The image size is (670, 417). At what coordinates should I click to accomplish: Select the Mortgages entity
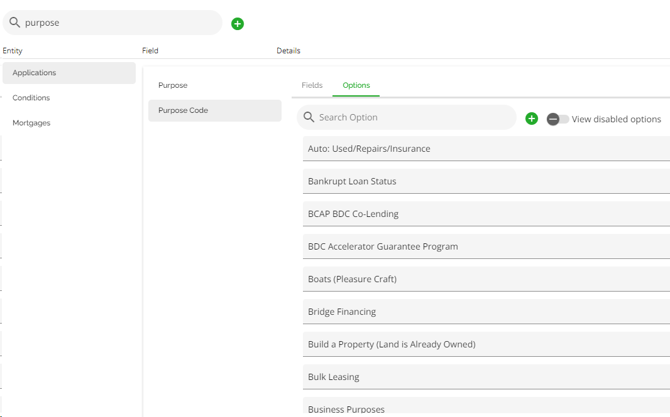click(31, 123)
